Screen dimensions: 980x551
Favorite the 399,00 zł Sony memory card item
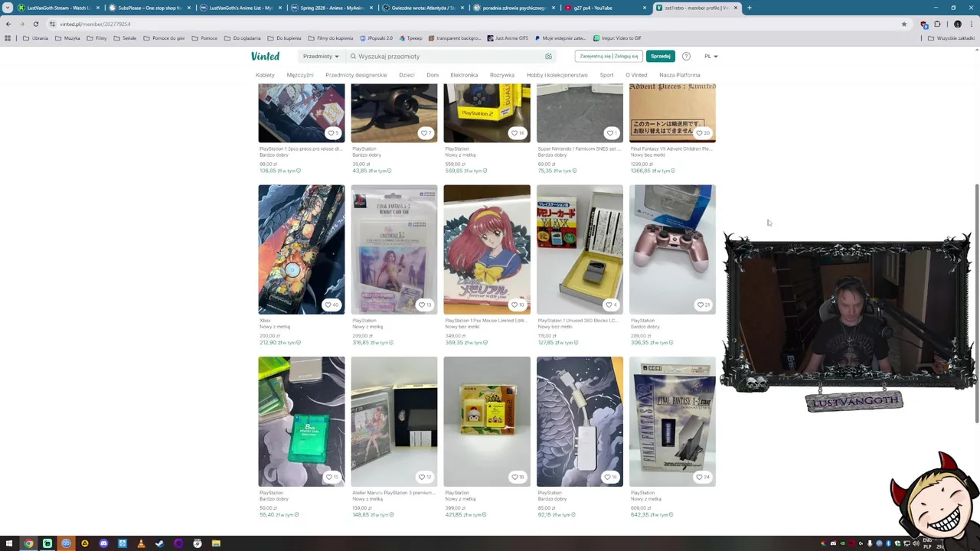click(x=517, y=477)
